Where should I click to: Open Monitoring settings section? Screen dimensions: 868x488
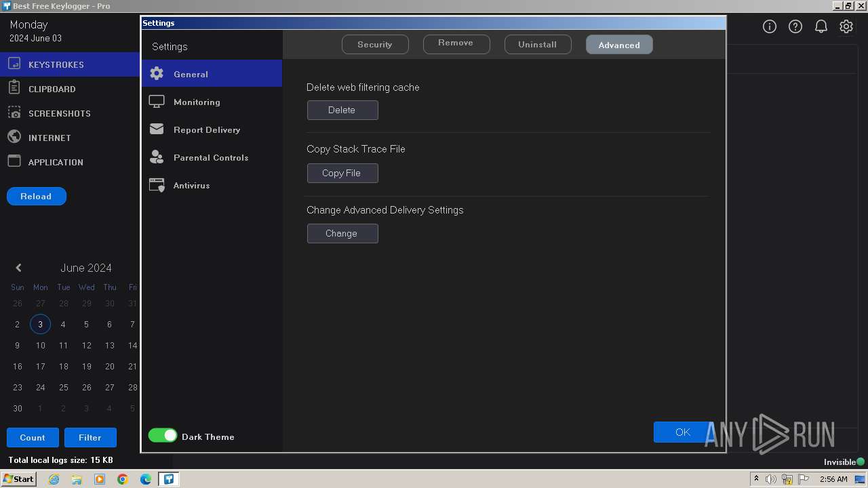click(212, 102)
